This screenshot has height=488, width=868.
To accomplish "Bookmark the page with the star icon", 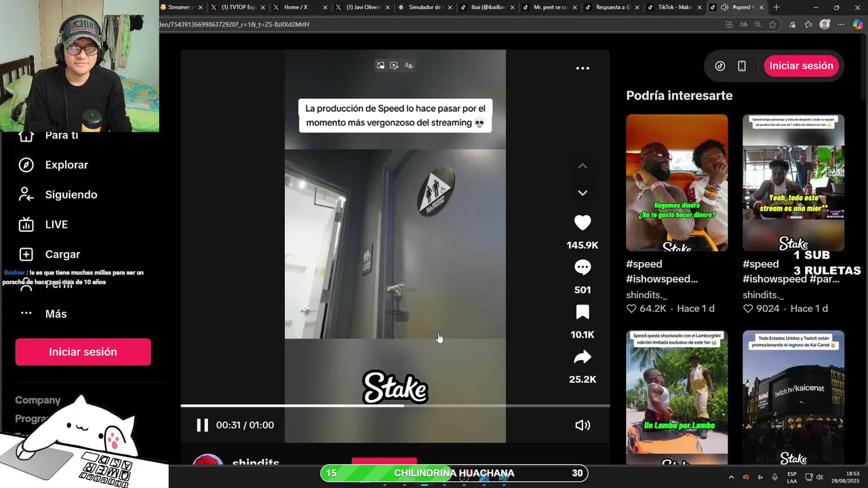I will click(x=772, y=24).
